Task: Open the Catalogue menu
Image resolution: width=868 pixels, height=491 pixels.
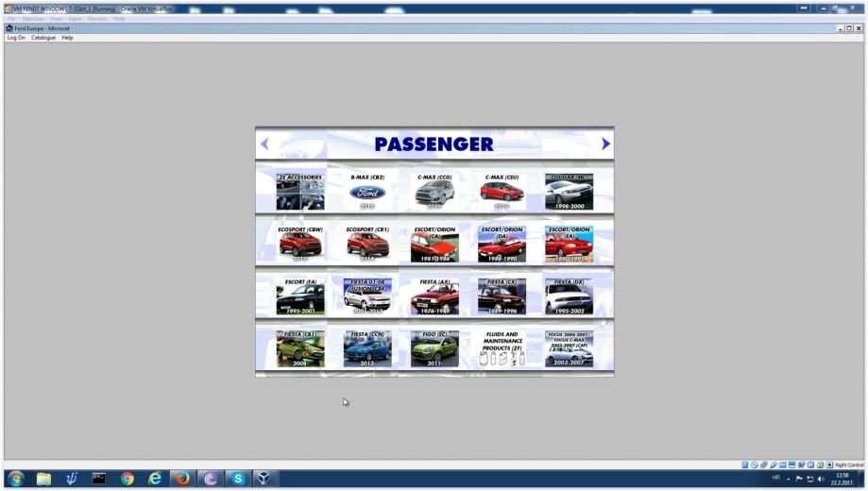Action: 43,38
